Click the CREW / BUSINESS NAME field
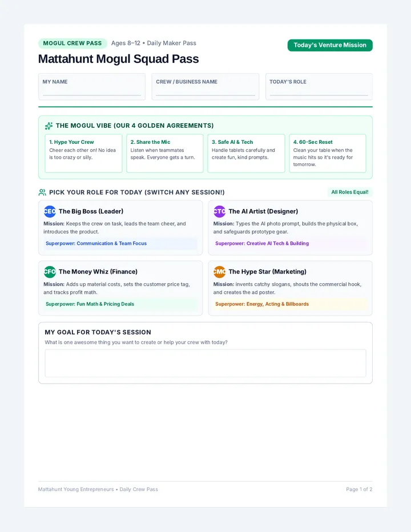 tap(205, 87)
